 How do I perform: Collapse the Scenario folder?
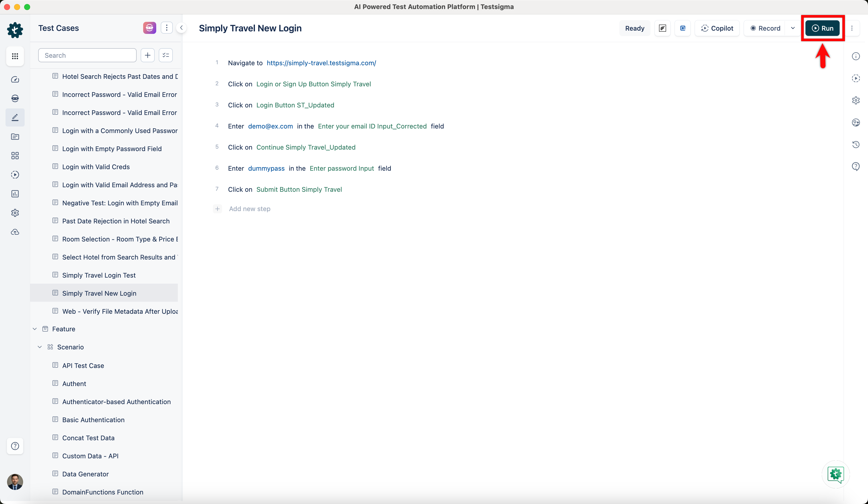pyautogui.click(x=40, y=347)
